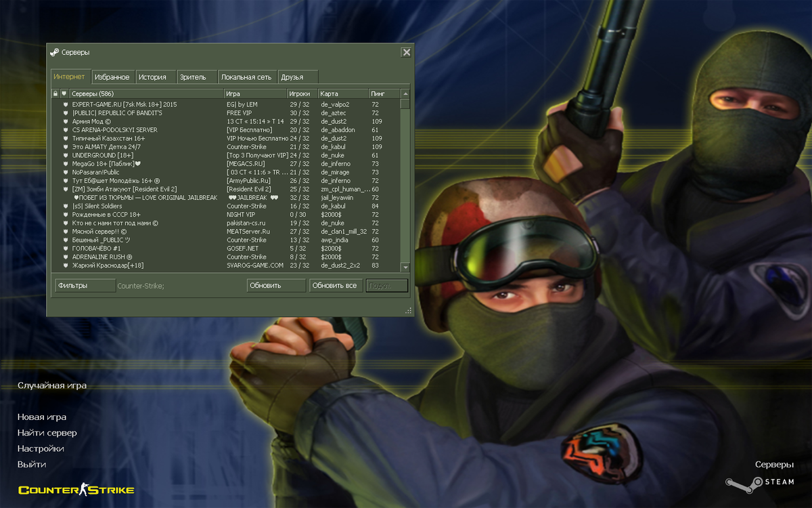Click shield icon beside EXPERT-GAME.RU server
Viewport: 812px width, 508px height.
tap(66, 104)
